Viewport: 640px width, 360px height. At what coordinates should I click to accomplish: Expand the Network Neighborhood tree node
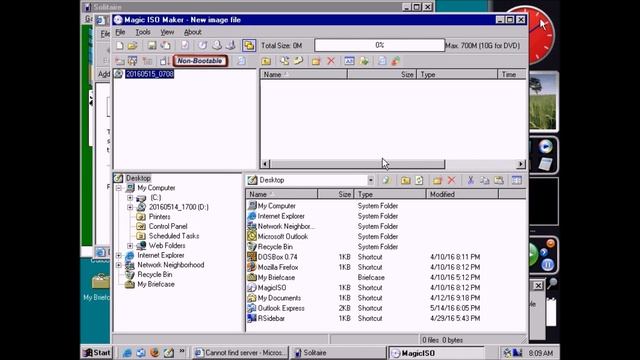(x=118, y=265)
